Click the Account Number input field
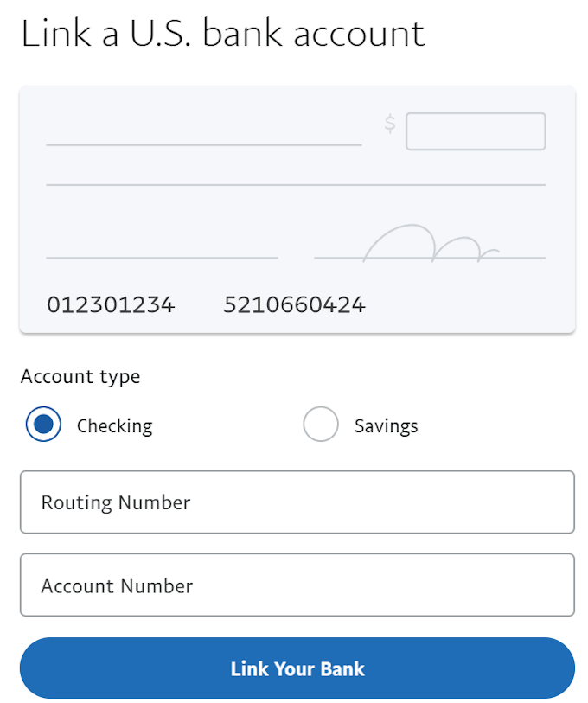Image resolution: width=588 pixels, height=703 pixels. (x=297, y=585)
